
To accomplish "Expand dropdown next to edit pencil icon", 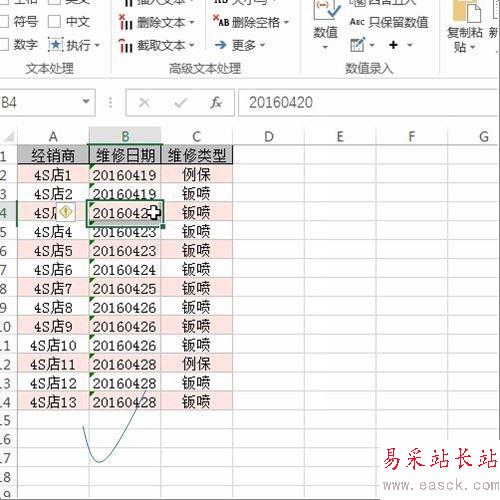I will pos(372,45).
